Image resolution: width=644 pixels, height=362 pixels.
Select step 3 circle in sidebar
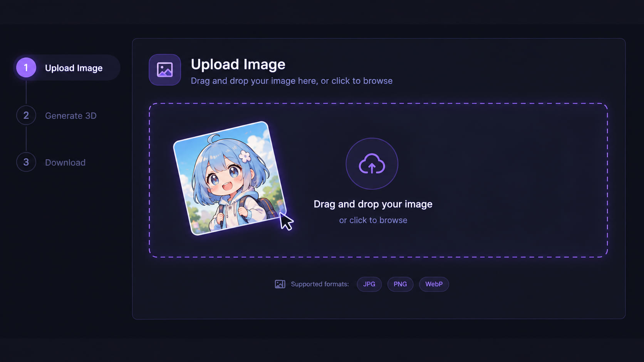(26, 162)
